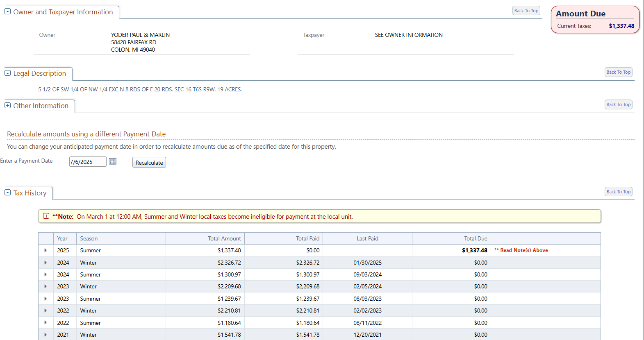The height and width of the screenshot is (340, 644).
Task: Expand the 2024 Summer tax row
Action: coord(46,274)
